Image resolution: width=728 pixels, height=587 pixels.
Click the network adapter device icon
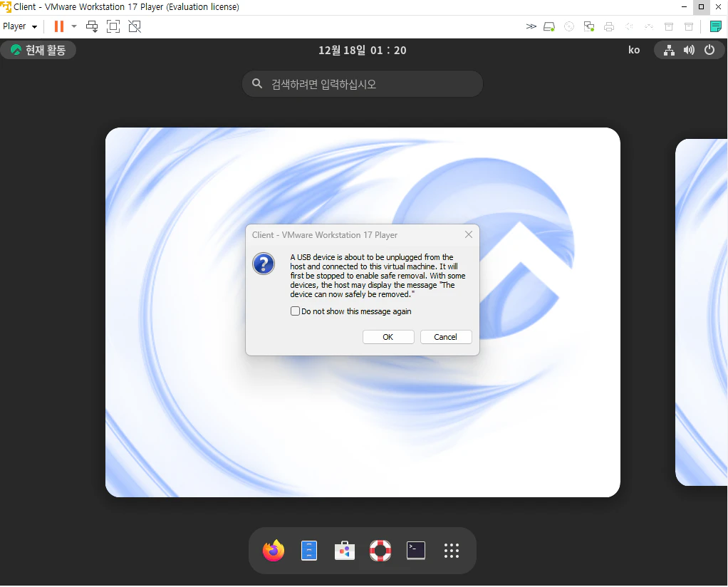tap(589, 26)
